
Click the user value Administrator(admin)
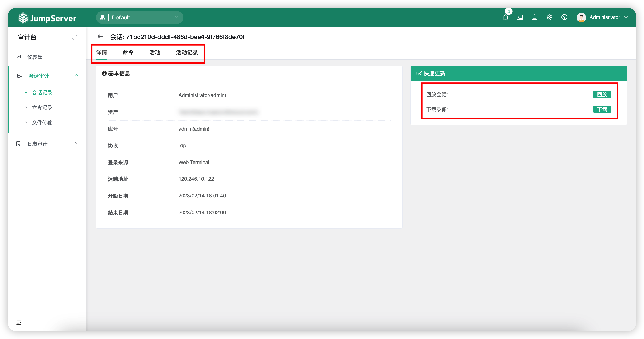point(202,95)
